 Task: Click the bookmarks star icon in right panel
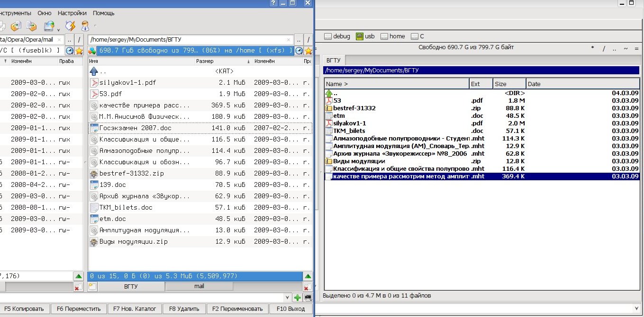[x=308, y=51]
